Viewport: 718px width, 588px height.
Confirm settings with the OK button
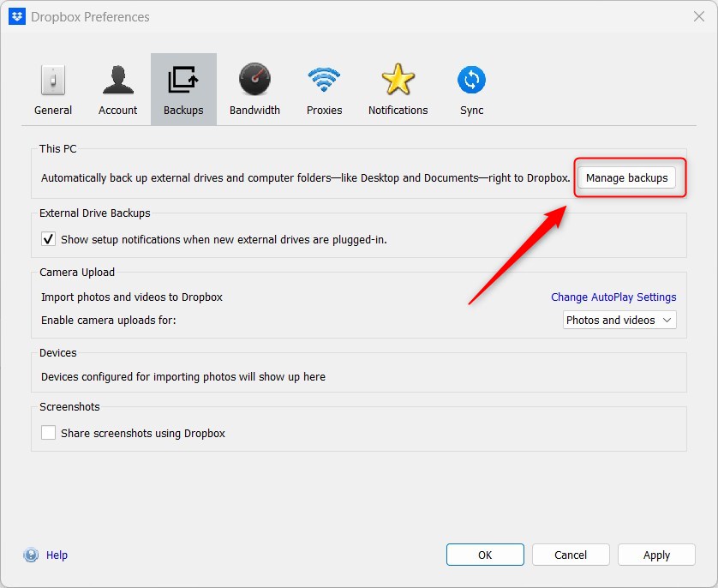[485, 555]
